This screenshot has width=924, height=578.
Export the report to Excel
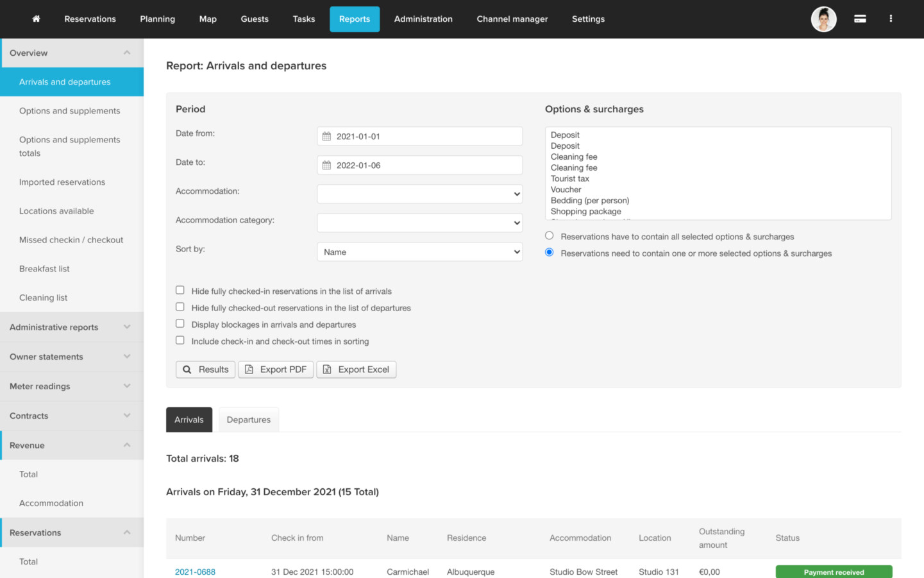tap(356, 370)
